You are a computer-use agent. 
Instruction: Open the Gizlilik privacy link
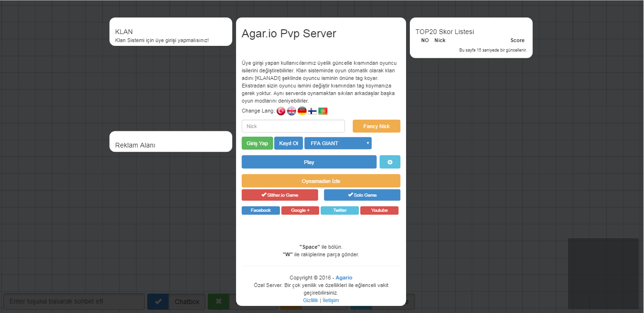311,300
